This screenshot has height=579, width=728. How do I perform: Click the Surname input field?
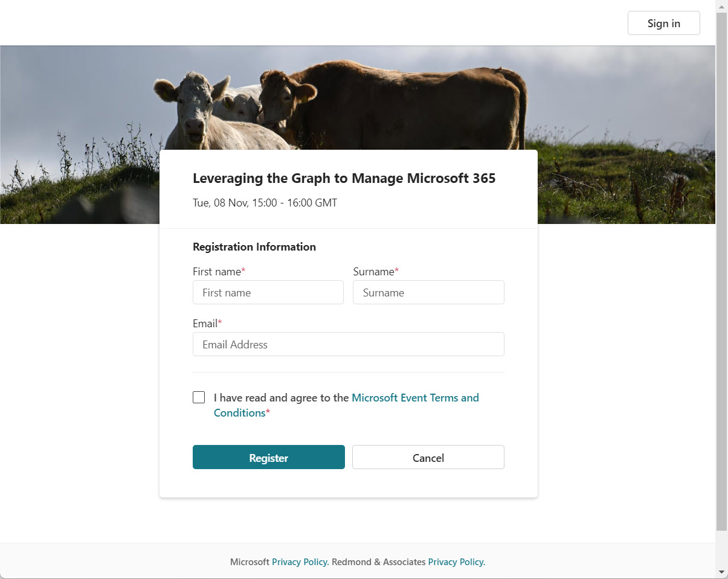(428, 292)
